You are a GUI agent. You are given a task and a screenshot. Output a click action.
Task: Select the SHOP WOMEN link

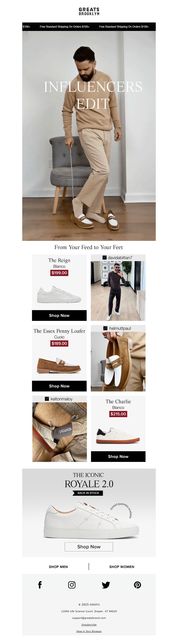click(122, 567)
